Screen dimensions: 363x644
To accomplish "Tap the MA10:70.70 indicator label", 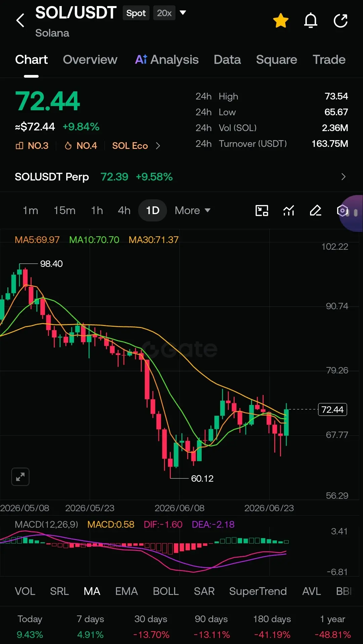I will pyautogui.click(x=94, y=240).
